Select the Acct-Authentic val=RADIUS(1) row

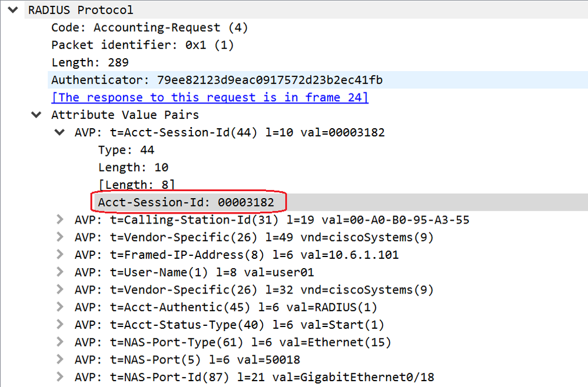point(226,307)
